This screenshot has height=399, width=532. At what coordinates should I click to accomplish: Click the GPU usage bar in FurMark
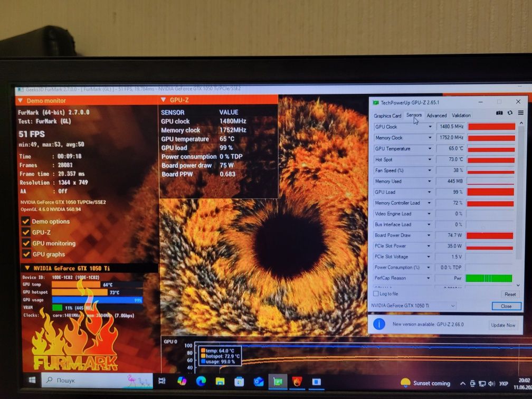coord(97,300)
